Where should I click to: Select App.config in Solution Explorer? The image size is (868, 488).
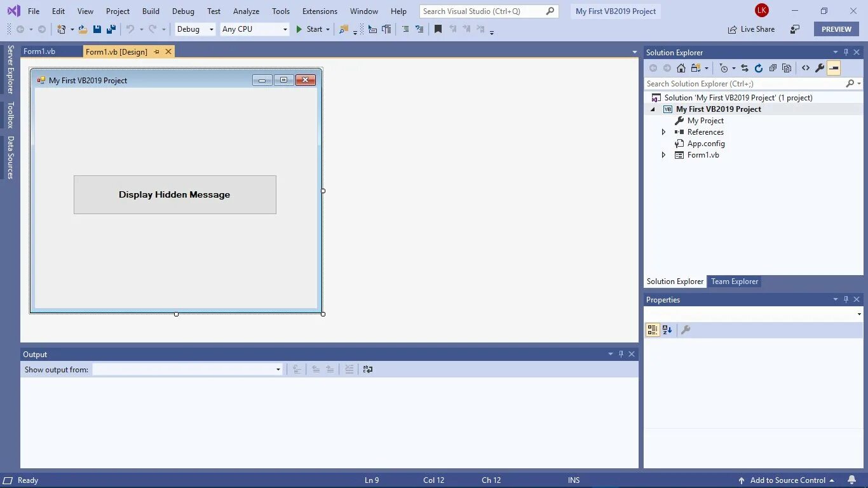(x=706, y=144)
